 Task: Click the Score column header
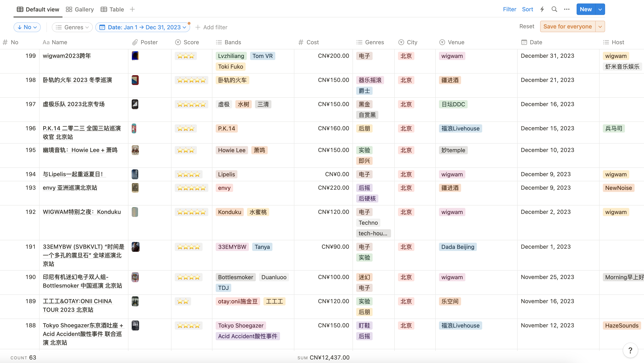click(x=191, y=42)
